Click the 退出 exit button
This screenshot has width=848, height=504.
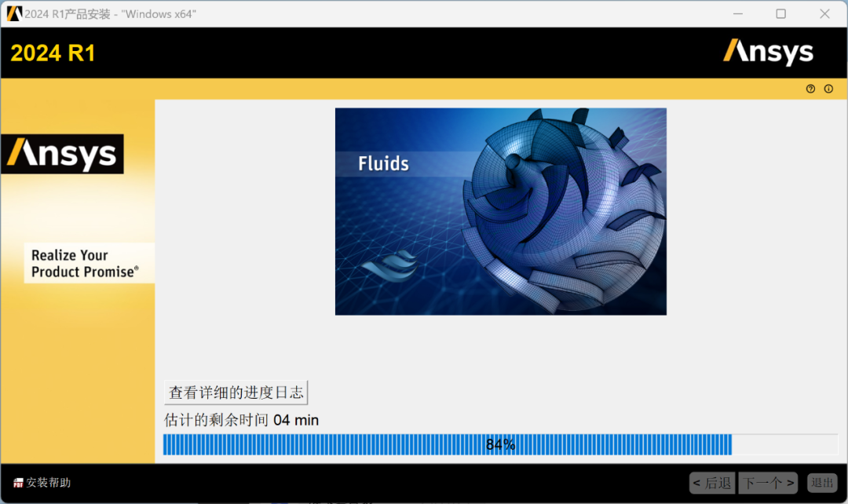[x=822, y=482]
